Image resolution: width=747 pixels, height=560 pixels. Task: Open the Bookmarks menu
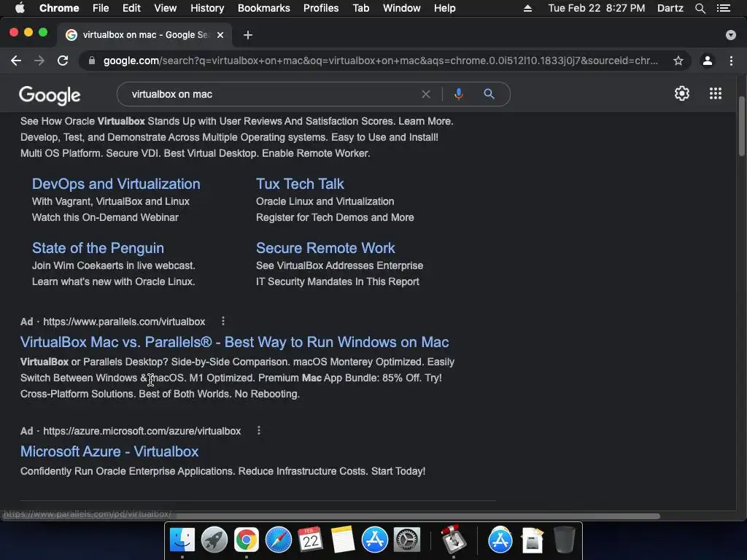263,8
